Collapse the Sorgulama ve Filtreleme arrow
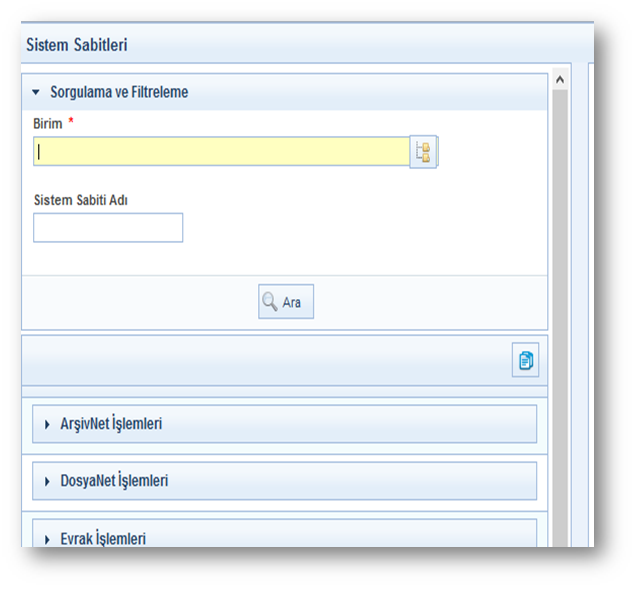This screenshot has height=589, width=636. [x=37, y=92]
